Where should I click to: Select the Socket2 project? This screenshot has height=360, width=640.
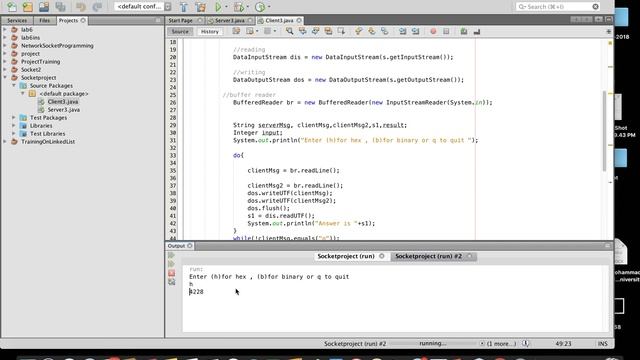tap(31, 69)
